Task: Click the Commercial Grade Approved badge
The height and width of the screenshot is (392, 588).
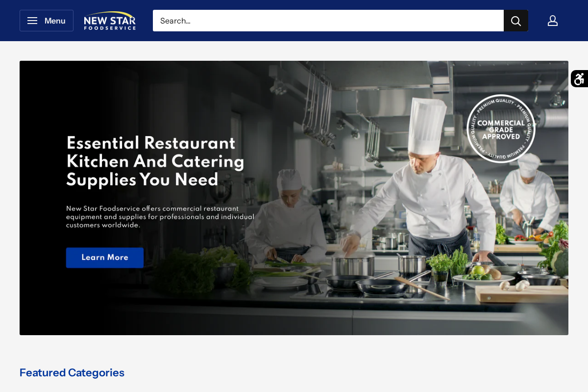Action: click(501, 129)
